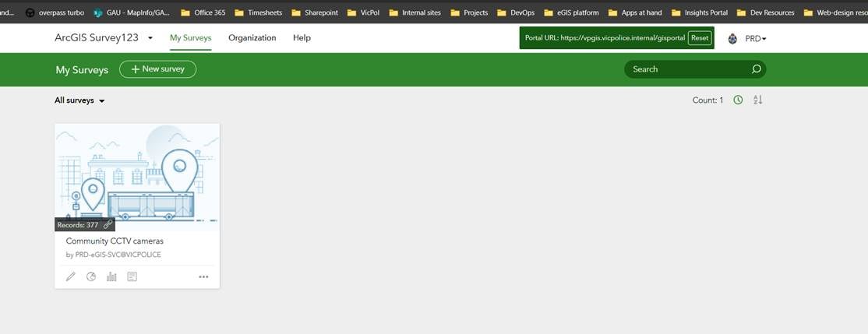Open the Analyze bar chart icon
Screen dimensions: 868x334
(112, 276)
